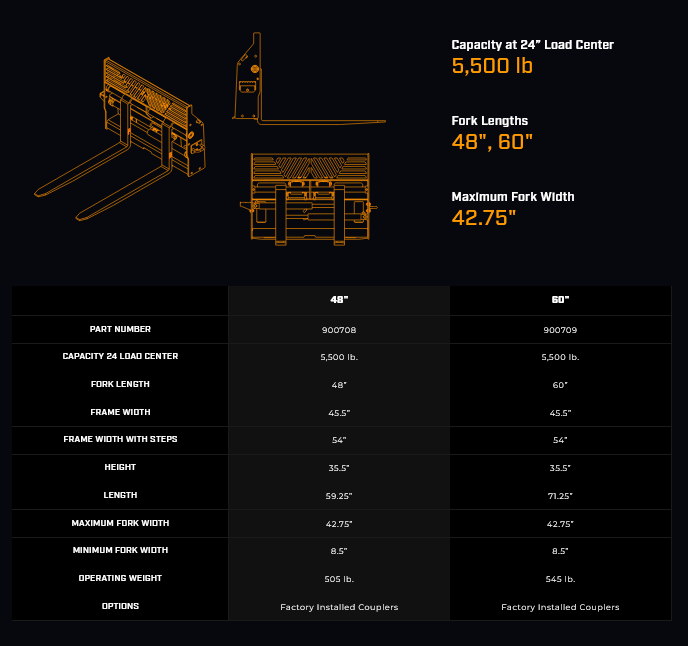Click the Capacity at 24" Load Center heading
This screenshot has width=688, height=646.
coord(532,45)
